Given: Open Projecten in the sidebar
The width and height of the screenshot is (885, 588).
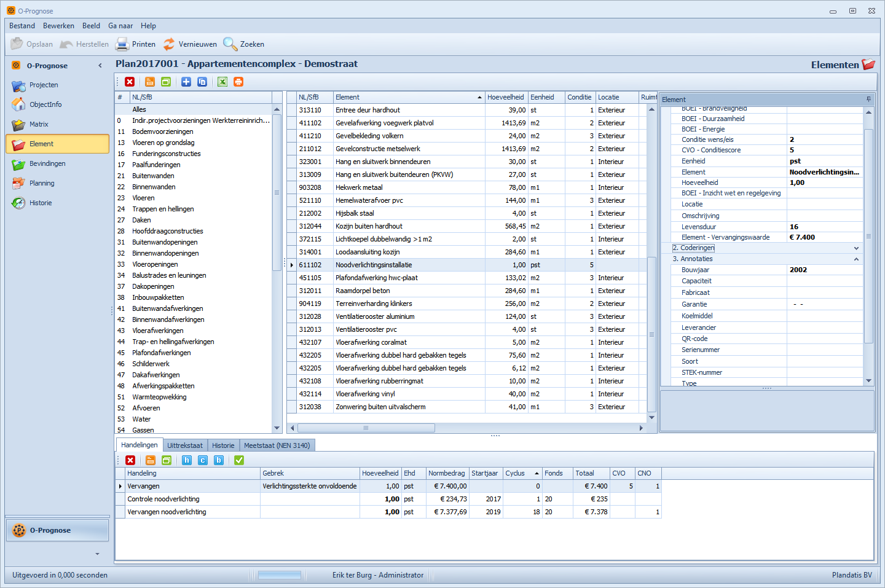Looking at the screenshot, I should pyautogui.click(x=57, y=85).
